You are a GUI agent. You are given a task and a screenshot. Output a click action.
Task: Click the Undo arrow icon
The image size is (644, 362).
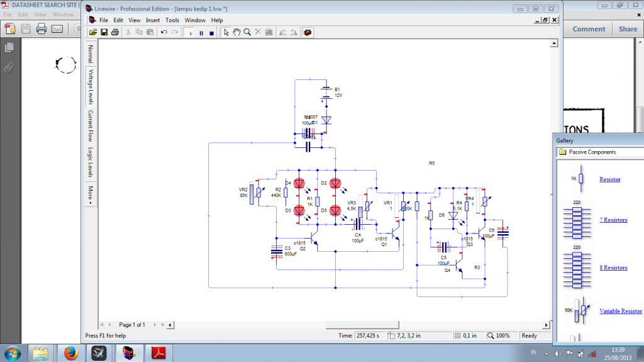coord(163,33)
